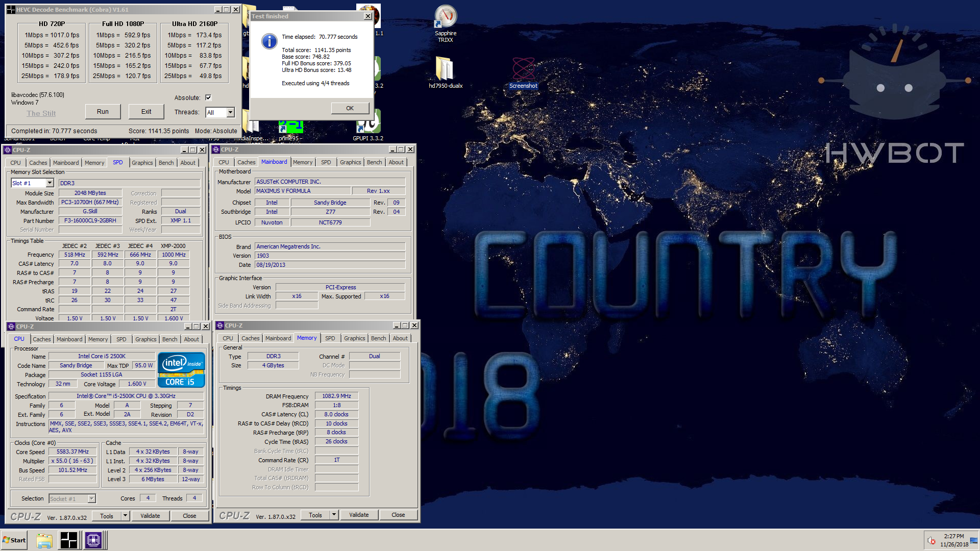The width and height of the screenshot is (980, 551).
Task: Select the HEVC Benchmark taskbar icon
Action: (x=68, y=540)
